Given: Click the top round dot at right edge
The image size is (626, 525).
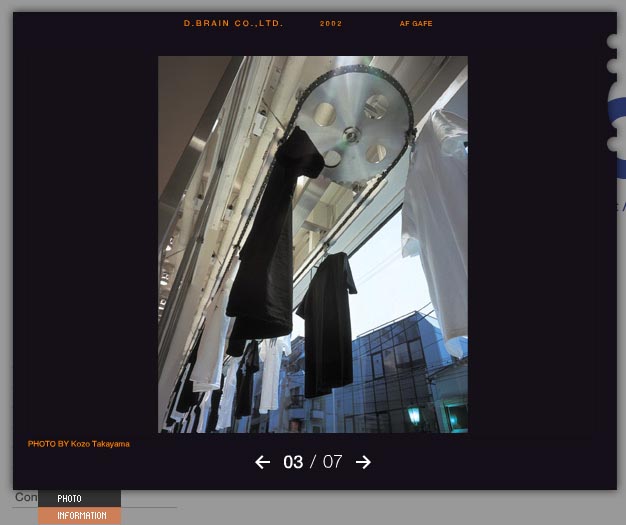Looking at the screenshot, I should click(612, 42).
